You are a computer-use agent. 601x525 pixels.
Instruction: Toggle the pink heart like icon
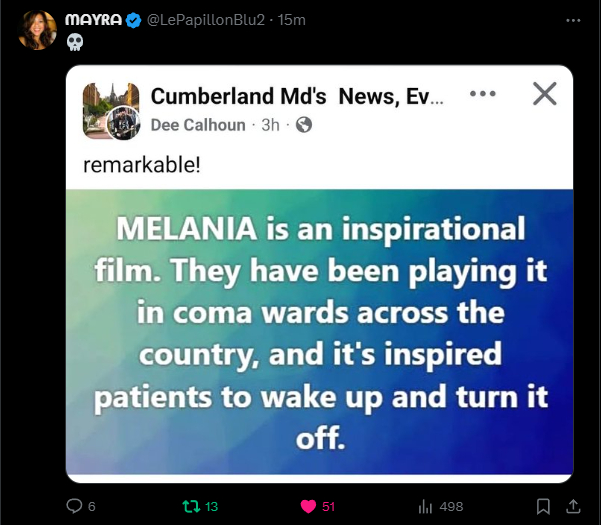click(308, 507)
